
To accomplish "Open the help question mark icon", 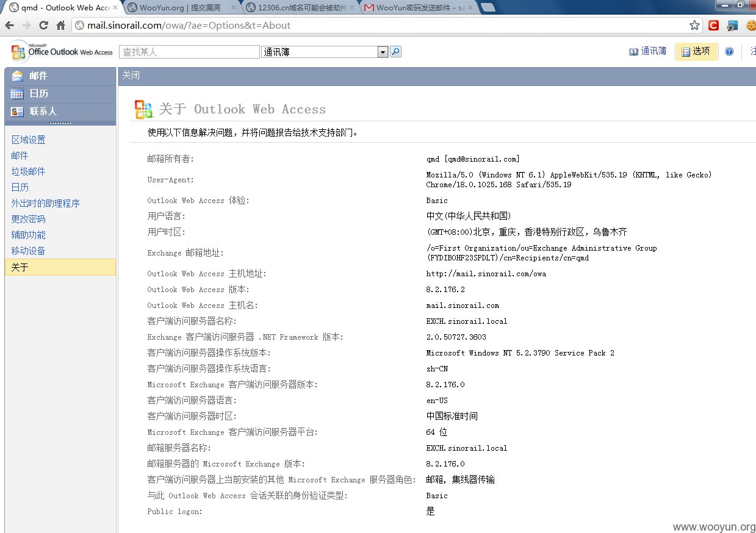I will point(729,52).
